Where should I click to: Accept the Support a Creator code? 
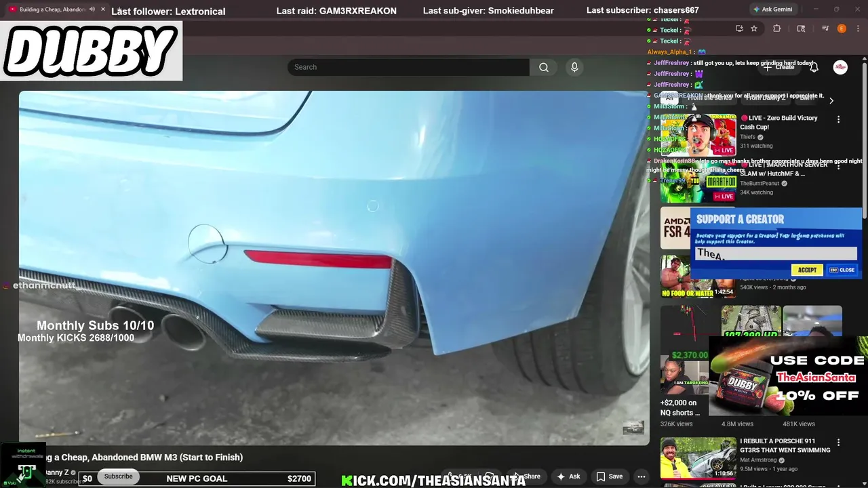click(x=807, y=270)
